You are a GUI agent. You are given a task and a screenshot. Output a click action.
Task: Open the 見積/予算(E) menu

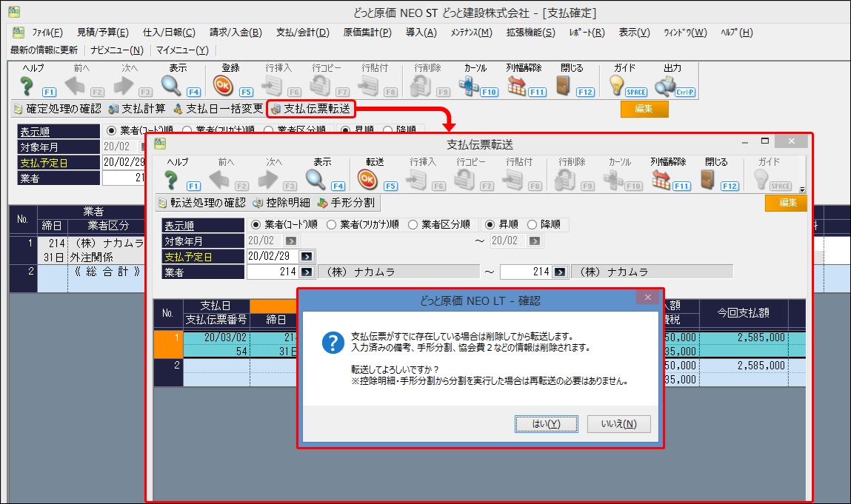point(102,33)
